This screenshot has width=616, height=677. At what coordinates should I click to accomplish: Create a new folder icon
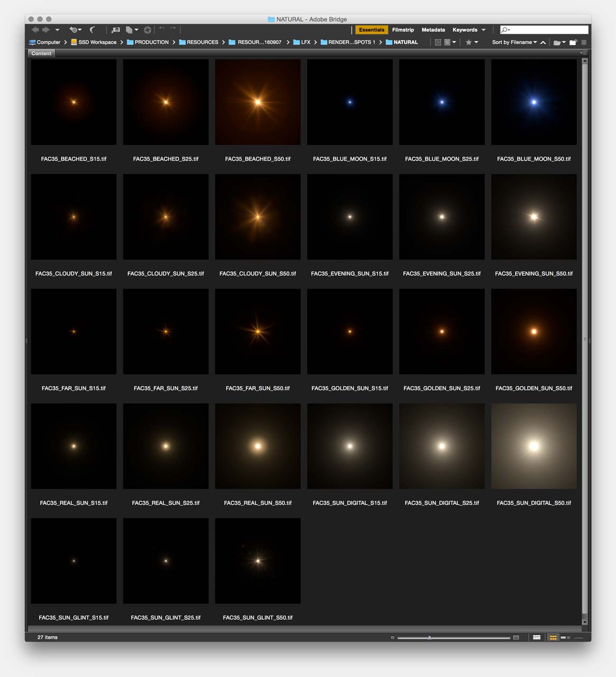[x=573, y=42]
